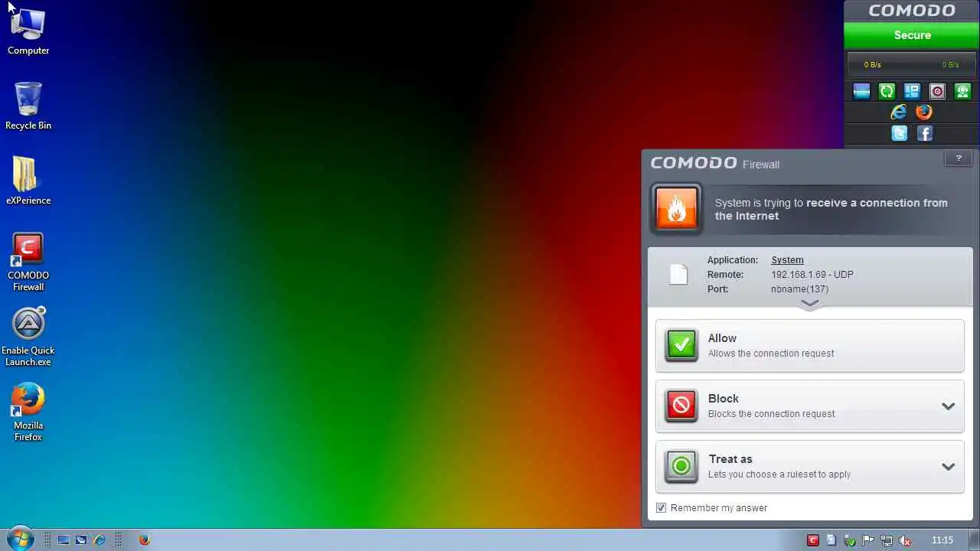The height and width of the screenshot is (551, 980).
Task: Open Mozilla Firefox desktop shortcut
Action: tap(28, 412)
